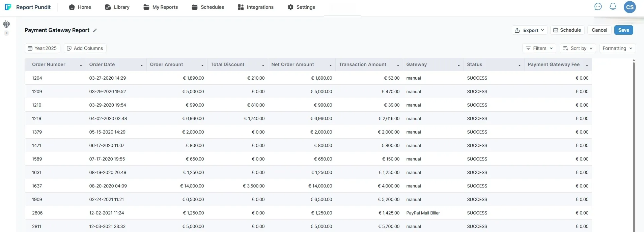The height and width of the screenshot is (232, 644).
Task: Expand the Formatting dropdown
Action: coord(617,48)
